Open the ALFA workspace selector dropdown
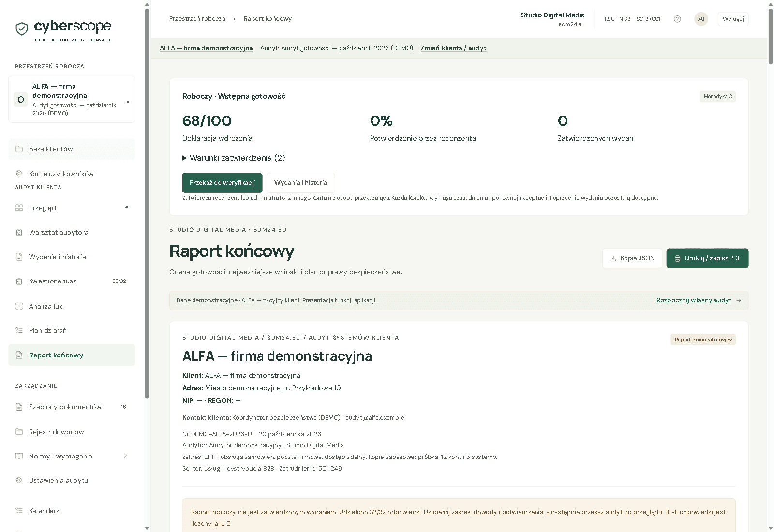This screenshot has height=532, width=774. pos(72,100)
